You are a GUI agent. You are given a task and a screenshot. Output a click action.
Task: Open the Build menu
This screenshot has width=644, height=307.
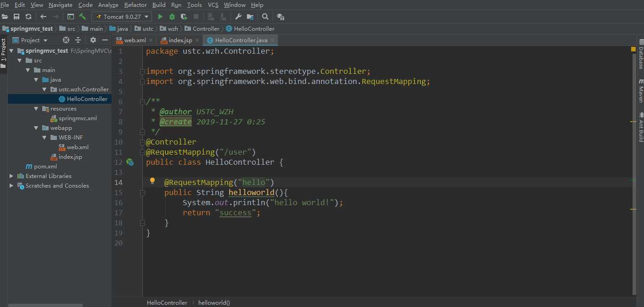coord(159,5)
